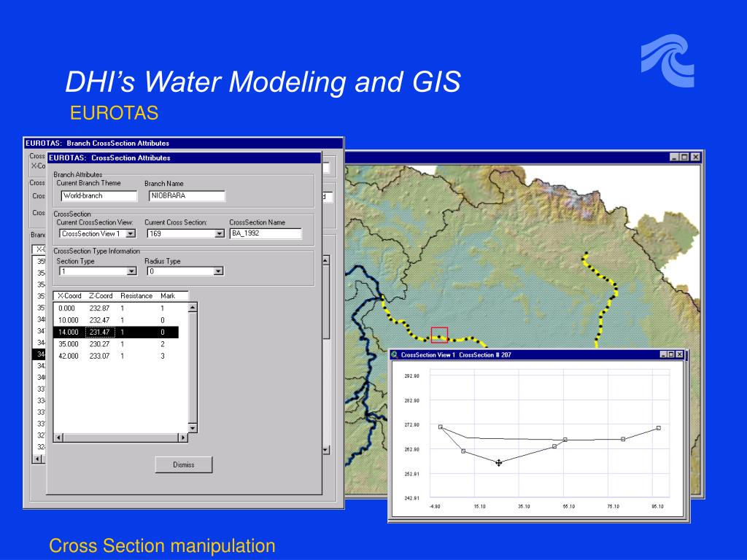Click the coordinate table scroll left arrow
This screenshot has height=560, width=747.
click(x=58, y=437)
